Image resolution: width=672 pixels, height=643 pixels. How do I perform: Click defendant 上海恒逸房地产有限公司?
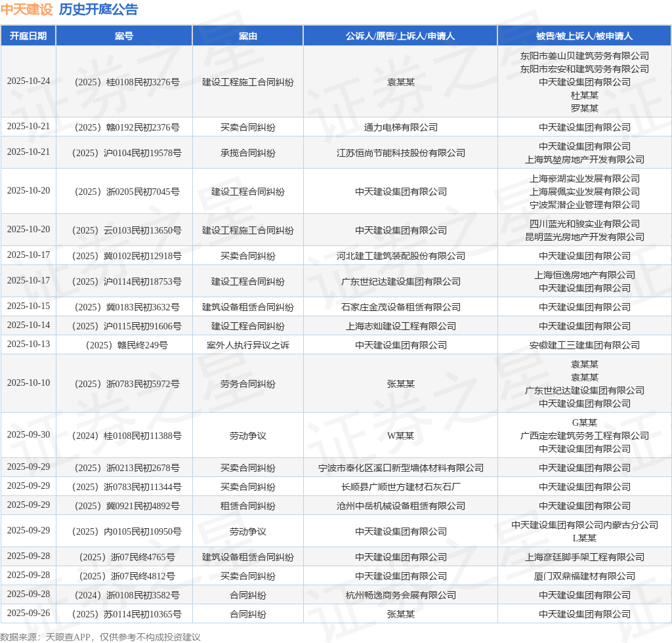[x=585, y=275]
